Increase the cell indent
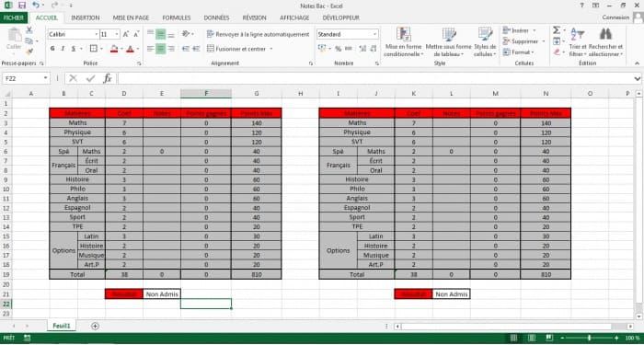Image resolution: width=644 pixels, height=345 pixels. tap(196, 49)
